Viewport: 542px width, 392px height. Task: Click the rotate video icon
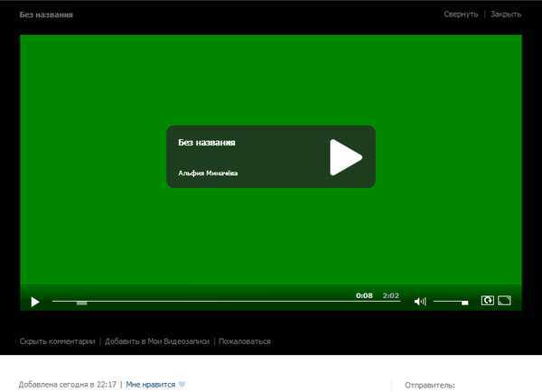(x=488, y=301)
